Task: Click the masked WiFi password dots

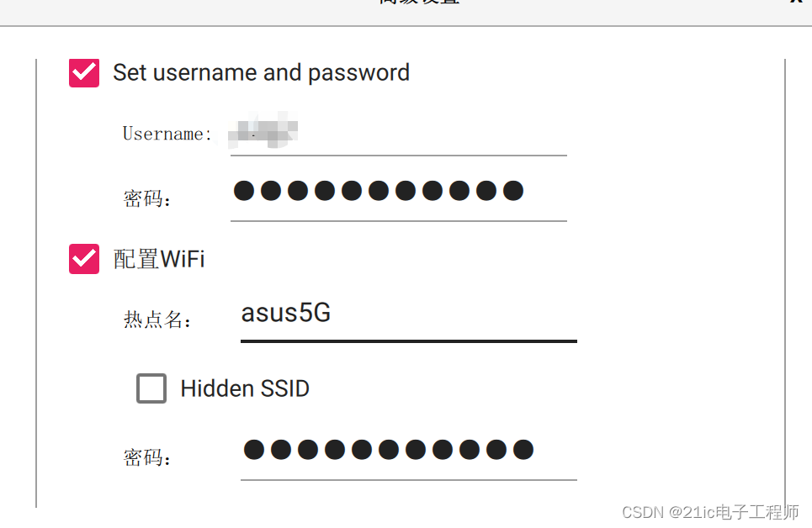Action: coord(390,451)
